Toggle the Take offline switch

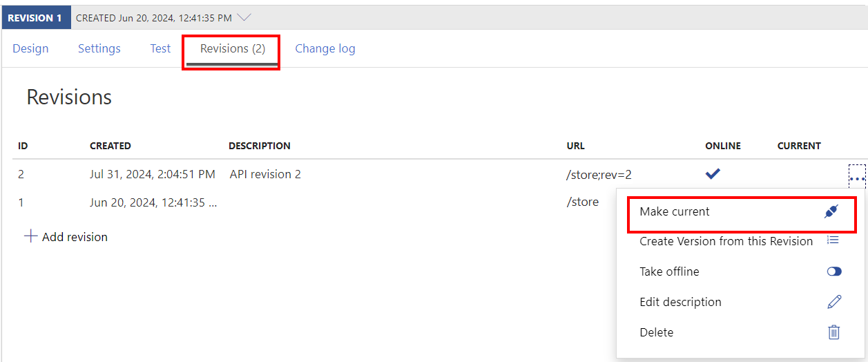[x=834, y=271]
